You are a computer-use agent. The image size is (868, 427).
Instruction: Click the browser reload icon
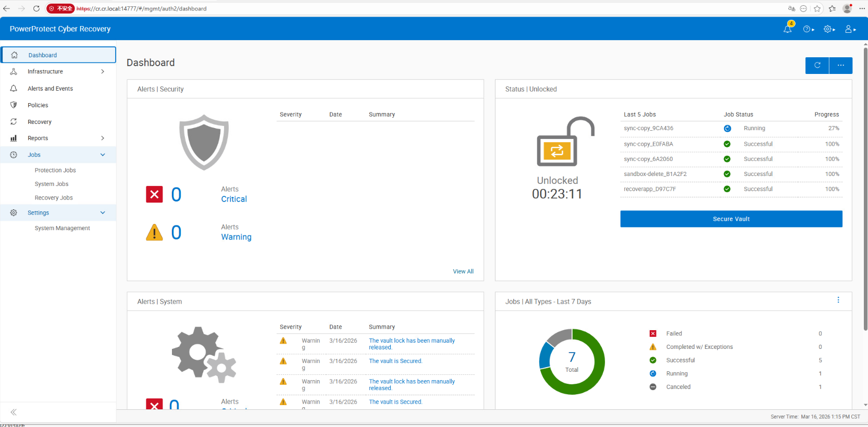click(36, 8)
